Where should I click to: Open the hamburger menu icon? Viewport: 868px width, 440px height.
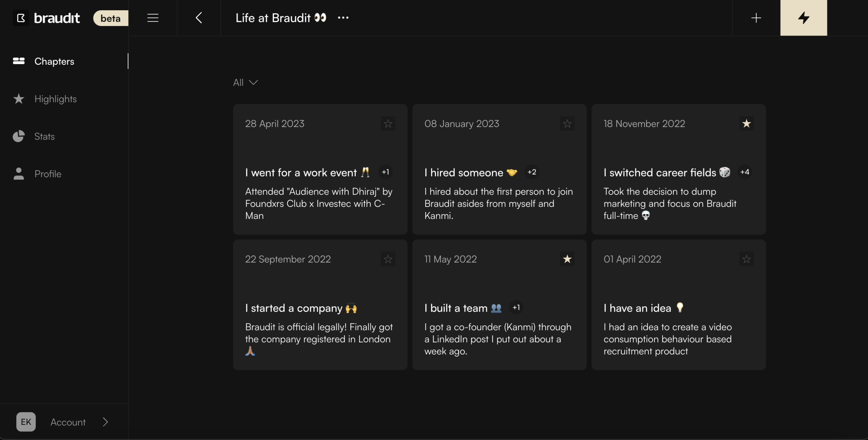pyautogui.click(x=153, y=18)
